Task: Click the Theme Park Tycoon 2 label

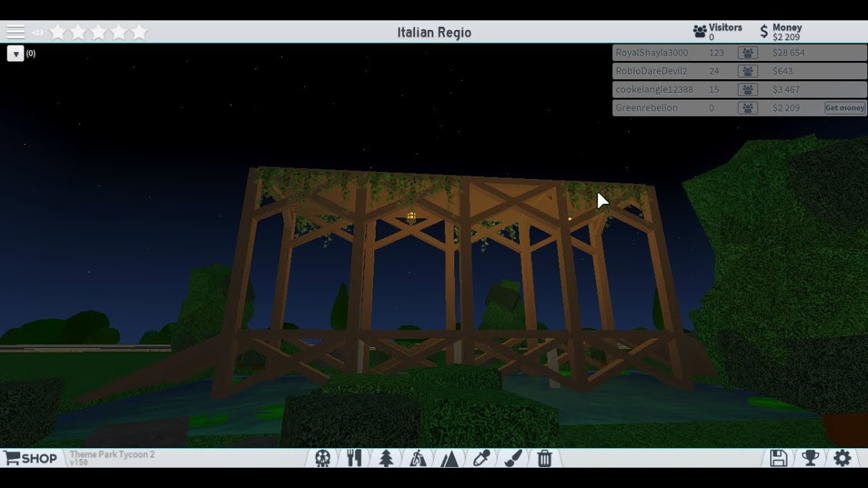Action: click(x=112, y=455)
